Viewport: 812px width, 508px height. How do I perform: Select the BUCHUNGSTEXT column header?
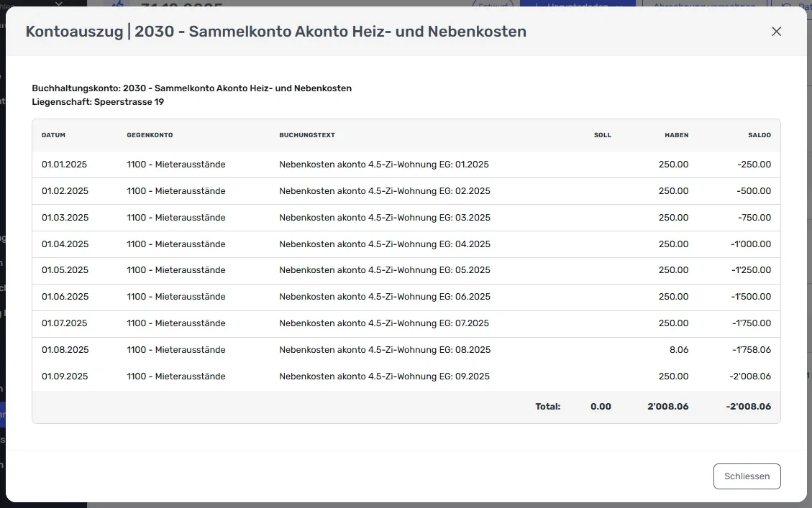point(307,135)
